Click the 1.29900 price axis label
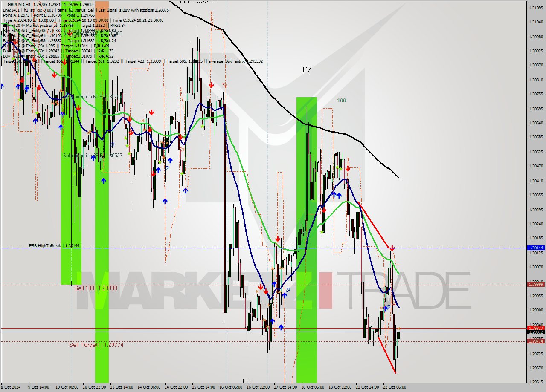The width and height of the screenshot is (546, 392). [x=535, y=310]
